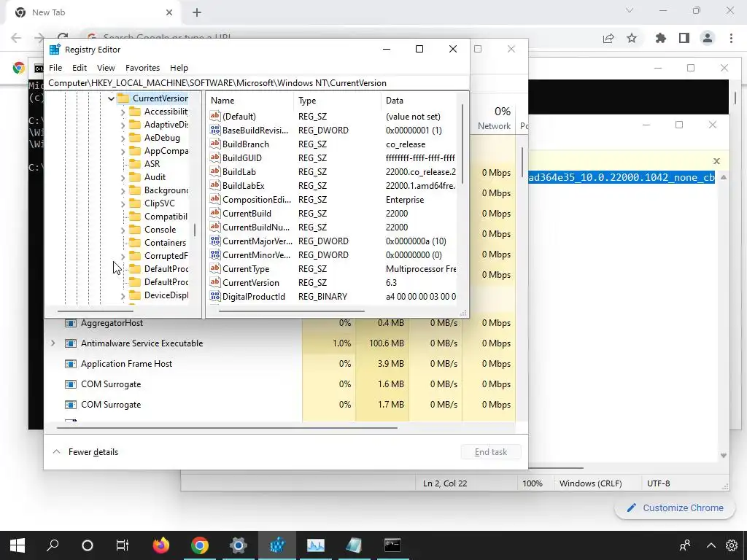Image resolution: width=747 pixels, height=560 pixels.
Task: Open the Windows Start menu
Action: (x=18, y=545)
